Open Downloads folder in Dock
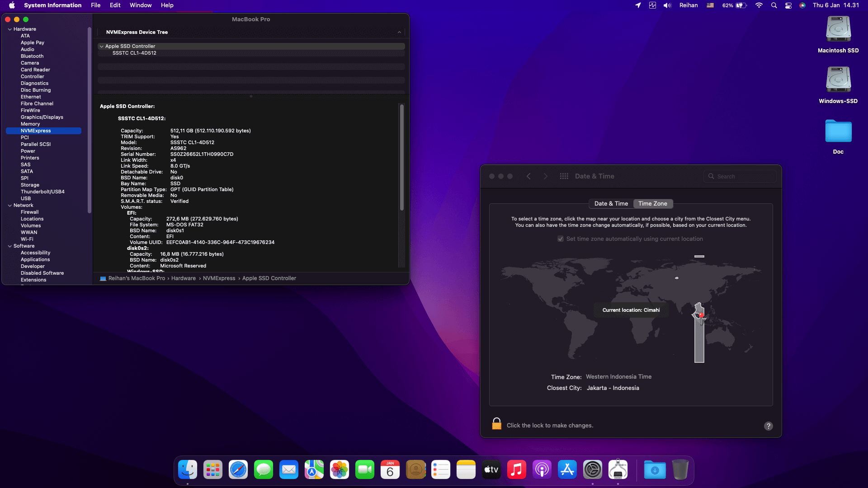The image size is (868, 488). [655, 470]
